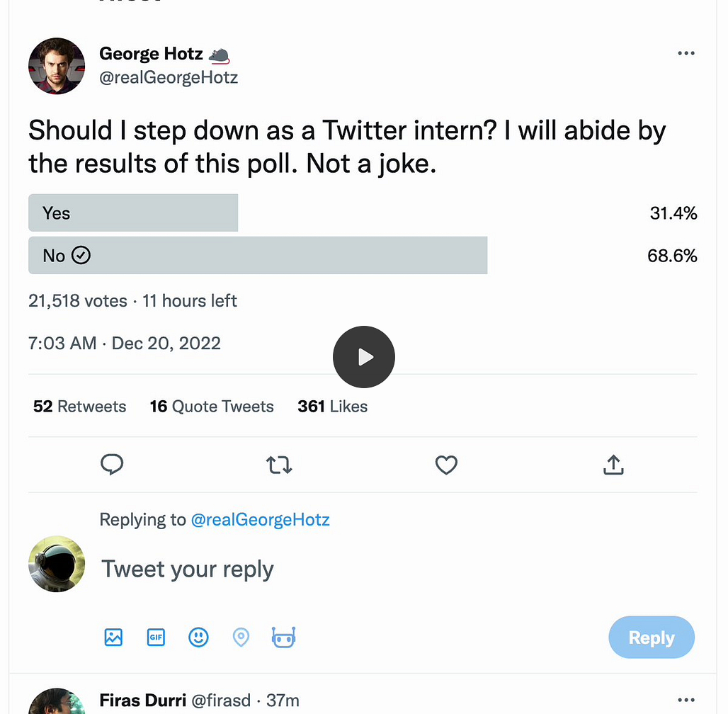
Task: Add an image with the photo icon
Action: [x=113, y=637]
